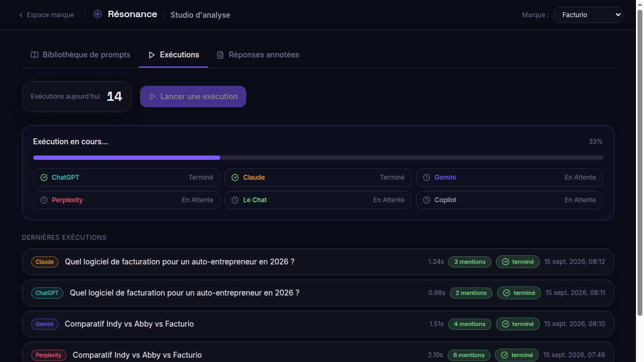This screenshot has height=362, width=644.
Task: Click the ChatGPT tag in executions list
Action: coord(47,293)
